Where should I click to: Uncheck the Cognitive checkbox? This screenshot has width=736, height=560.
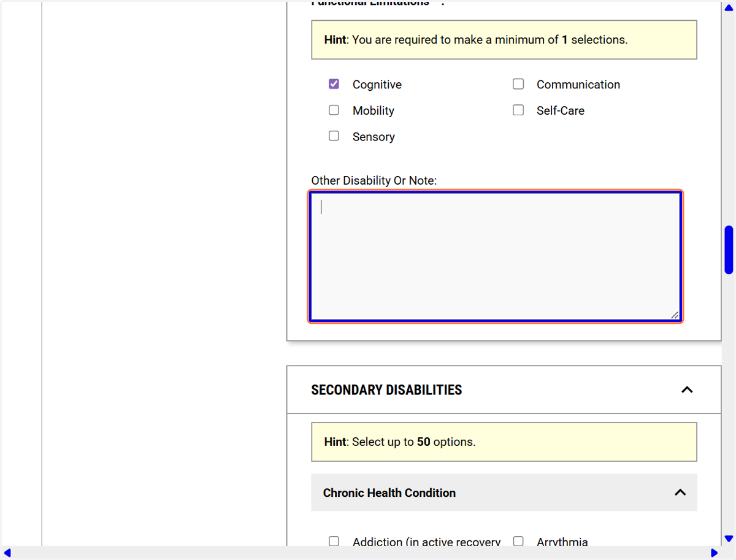(334, 84)
